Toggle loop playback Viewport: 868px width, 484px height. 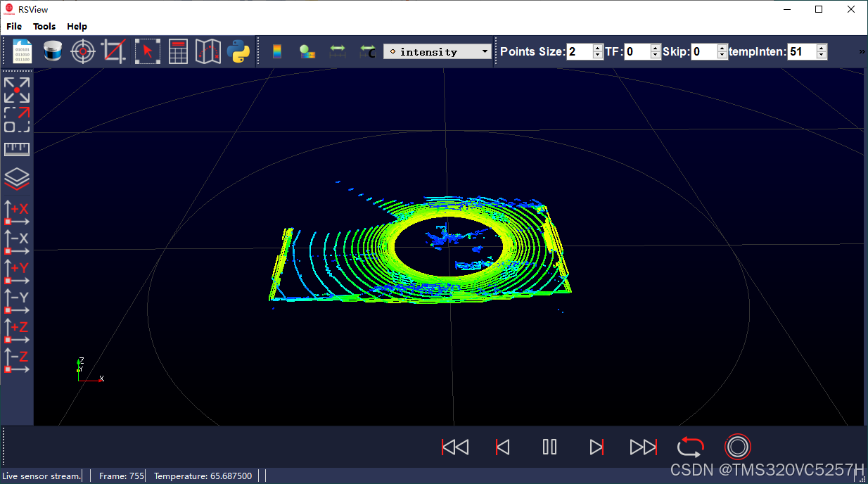pos(691,447)
